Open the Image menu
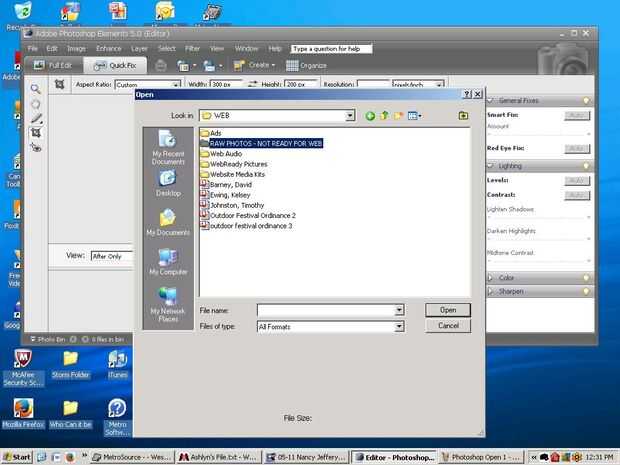The width and height of the screenshot is (620, 465). 76,48
